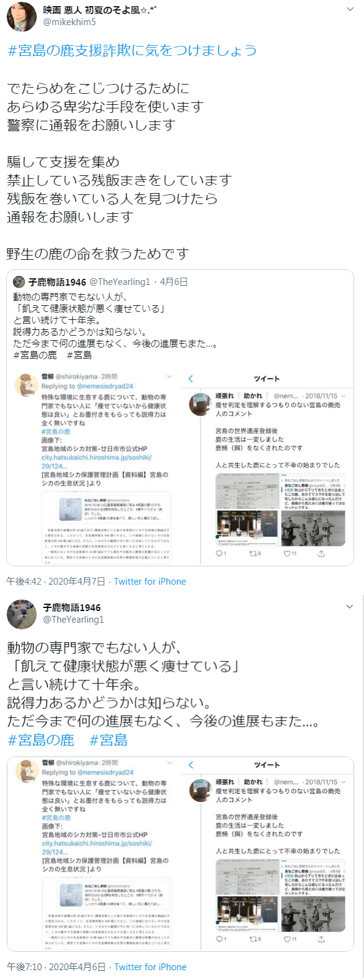Image resolution: width=364 pixels, height=980 pixels.
Task: Open the 映画 悪人 初夏のそよ風 display name
Action: pyautogui.click(x=100, y=10)
